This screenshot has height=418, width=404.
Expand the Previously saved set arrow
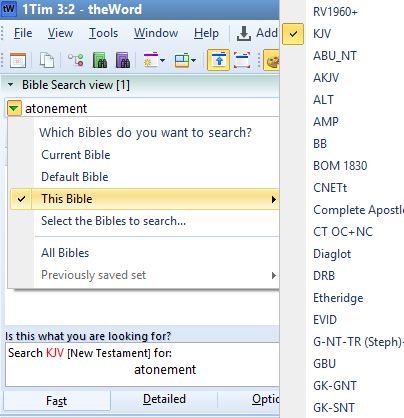274,275
